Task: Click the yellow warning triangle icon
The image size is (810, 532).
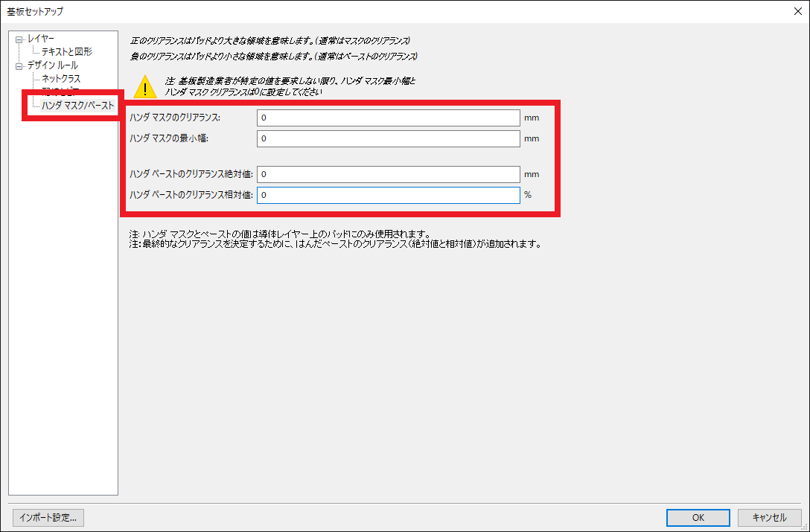Action: point(144,87)
